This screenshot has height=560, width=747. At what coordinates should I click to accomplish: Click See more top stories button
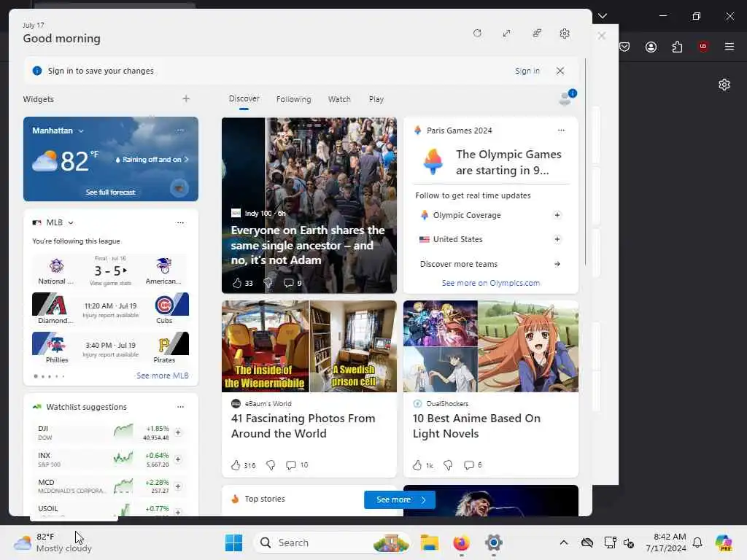click(x=400, y=499)
